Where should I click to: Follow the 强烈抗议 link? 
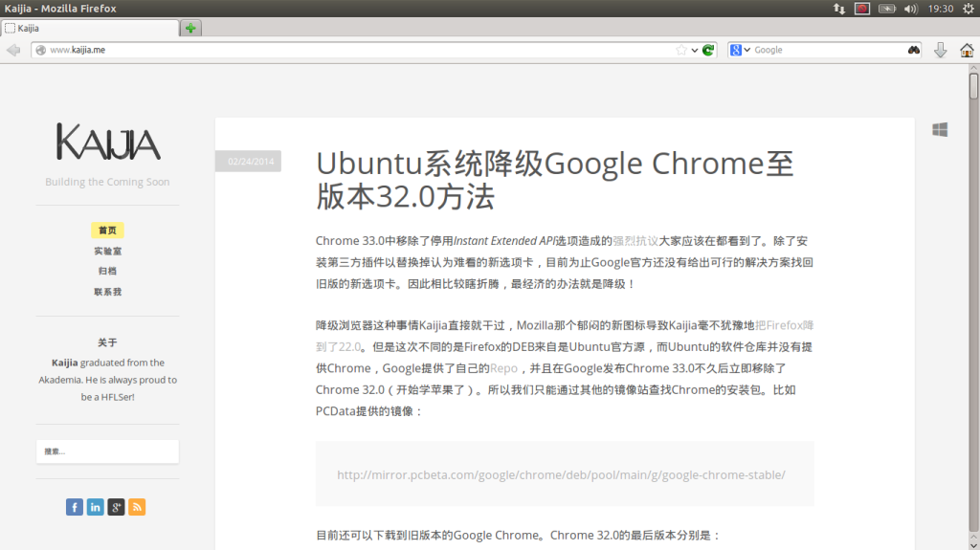635,241
